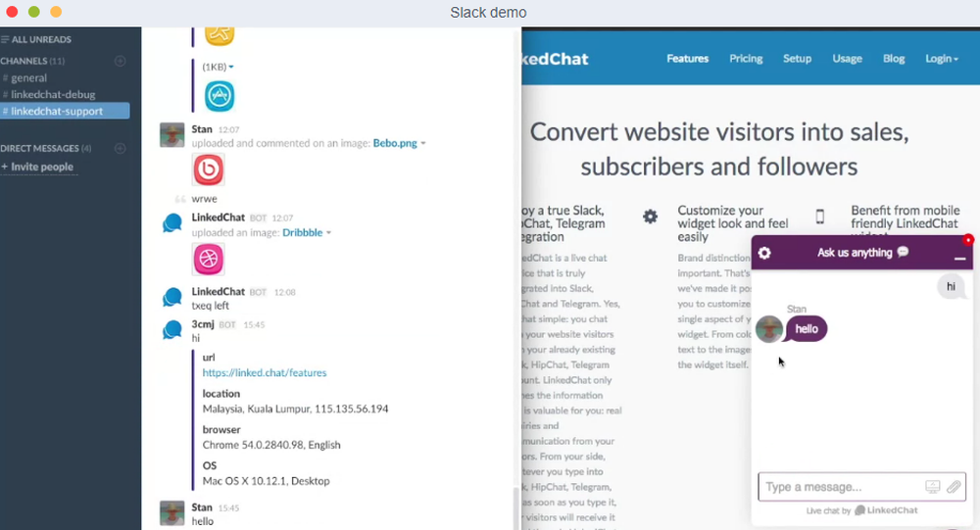Open the yellow star app image thumbnail
The image size is (980, 530).
[x=220, y=34]
